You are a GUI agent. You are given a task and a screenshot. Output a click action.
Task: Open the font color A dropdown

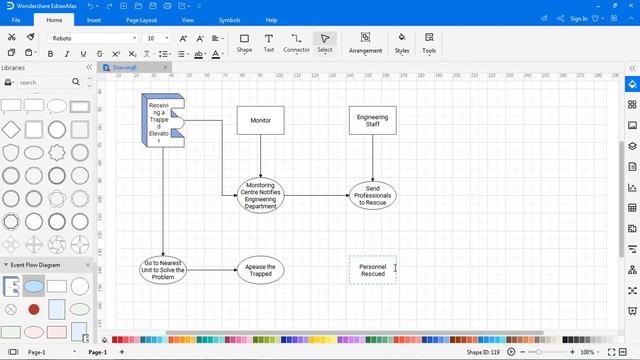[217, 54]
